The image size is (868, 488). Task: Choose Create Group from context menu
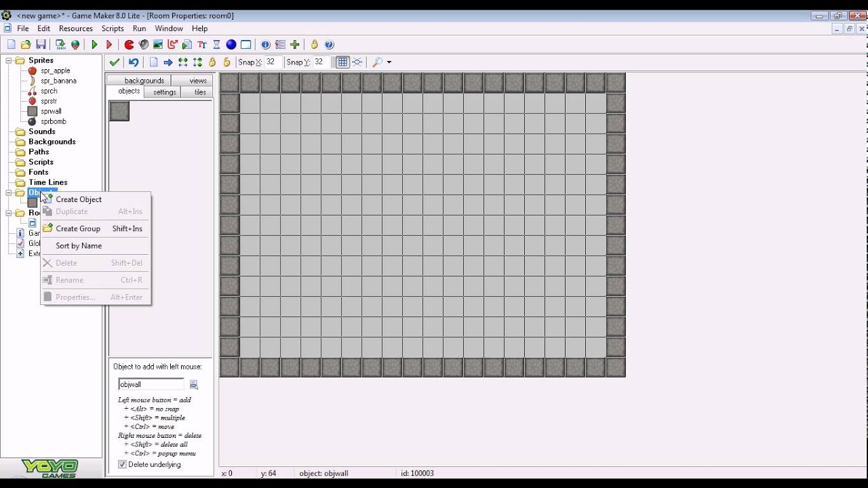tap(96, 228)
